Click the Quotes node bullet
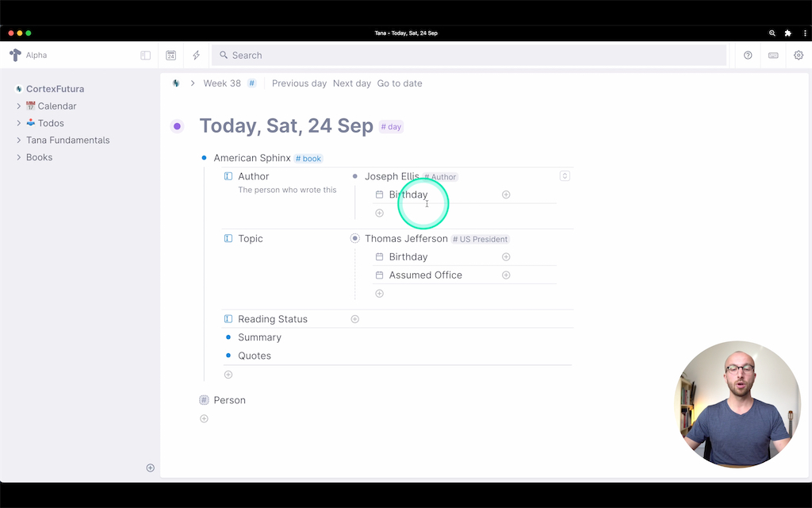The image size is (812, 508). point(228,356)
